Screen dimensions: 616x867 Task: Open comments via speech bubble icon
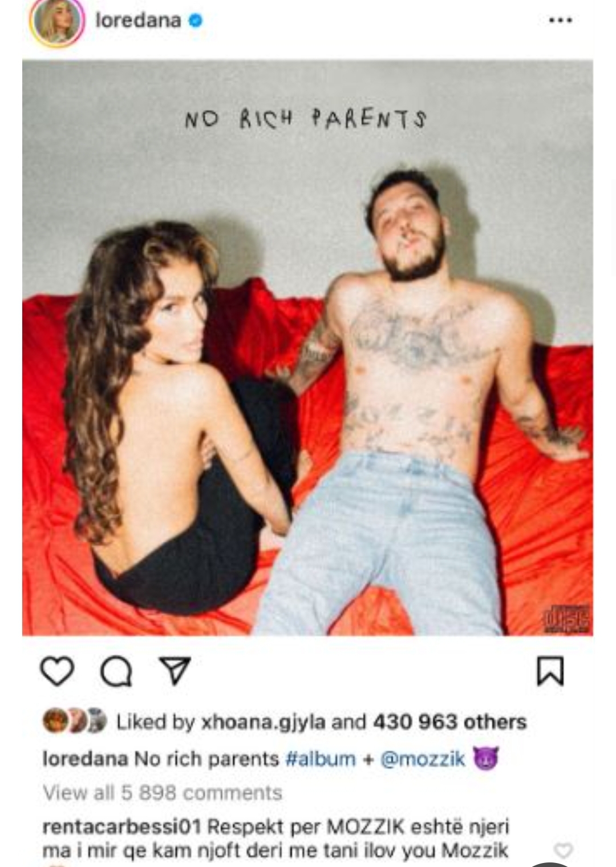116,672
